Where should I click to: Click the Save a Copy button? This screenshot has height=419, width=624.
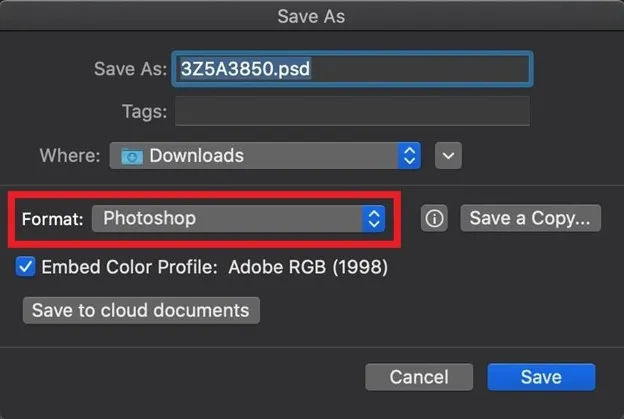530,218
